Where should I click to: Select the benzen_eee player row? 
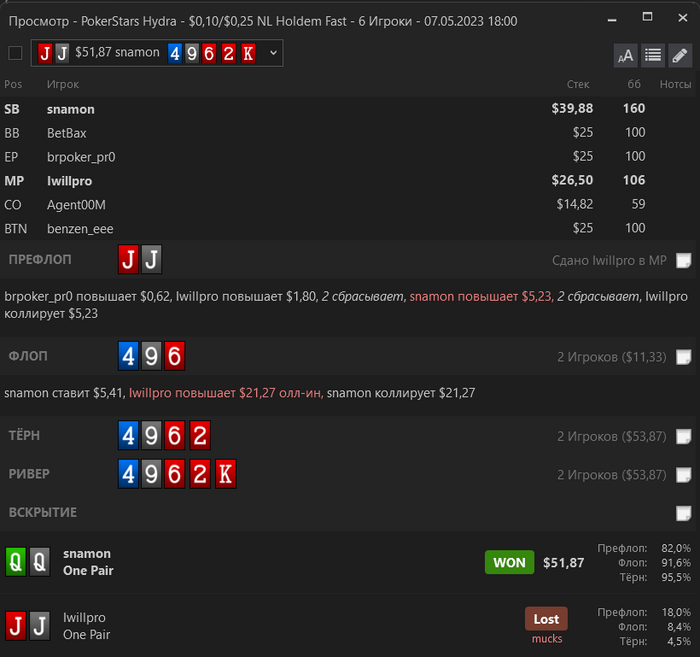350,229
